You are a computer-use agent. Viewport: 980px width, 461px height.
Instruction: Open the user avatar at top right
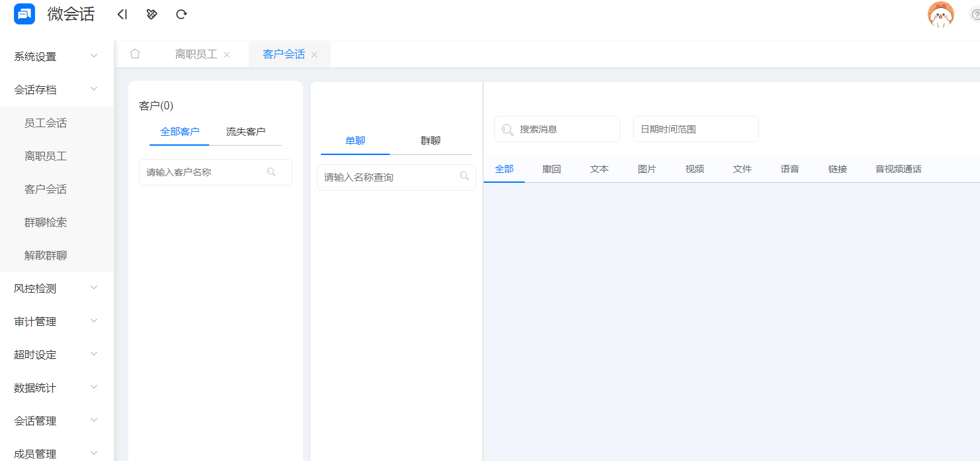click(942, 13)
